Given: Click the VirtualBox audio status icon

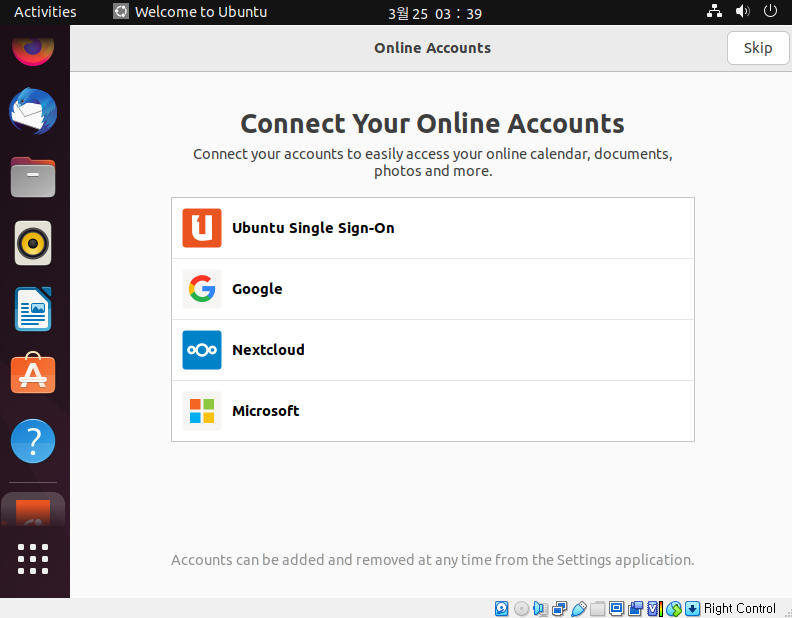Looking at the screenshot, I should [540, 608].
